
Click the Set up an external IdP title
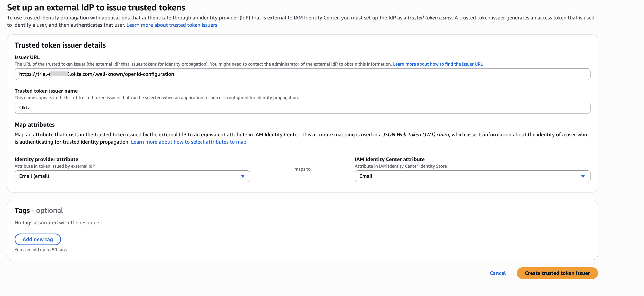pos(96,8)
